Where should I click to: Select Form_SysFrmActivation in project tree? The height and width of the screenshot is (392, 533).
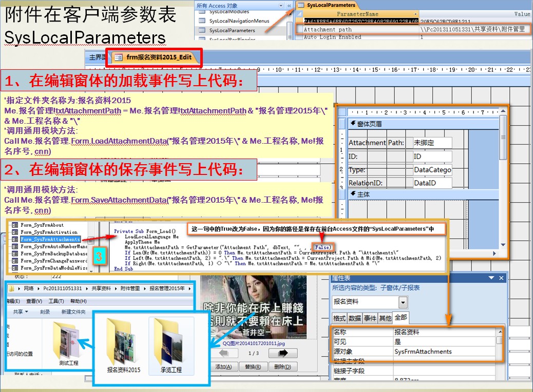[x=49, y=232]
